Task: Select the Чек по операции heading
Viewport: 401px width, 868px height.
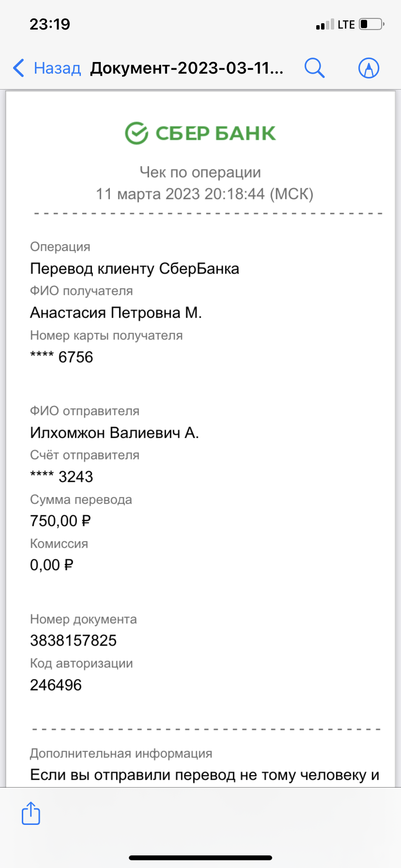Action: (200, 172)
